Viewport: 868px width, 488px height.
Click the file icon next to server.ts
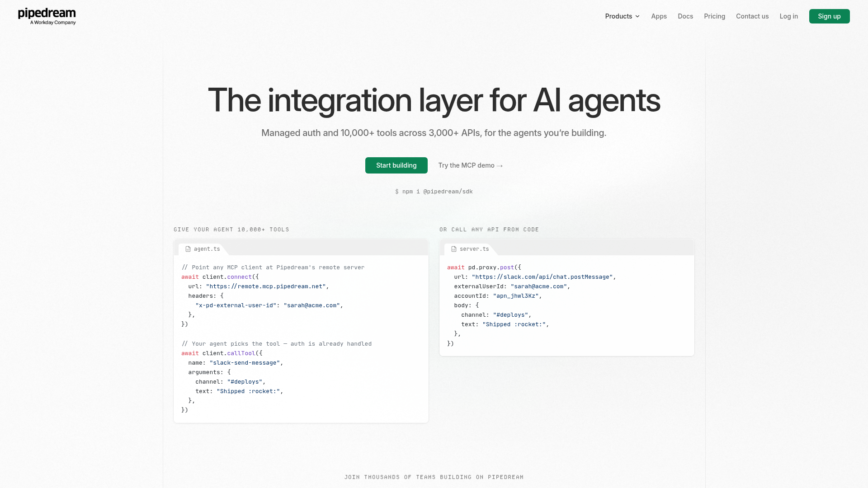(454, 249)
